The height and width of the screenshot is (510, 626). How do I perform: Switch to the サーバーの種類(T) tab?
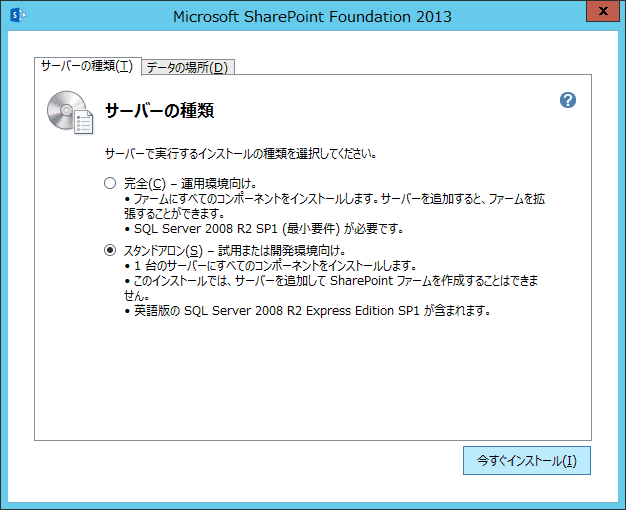tap(86, 66)
